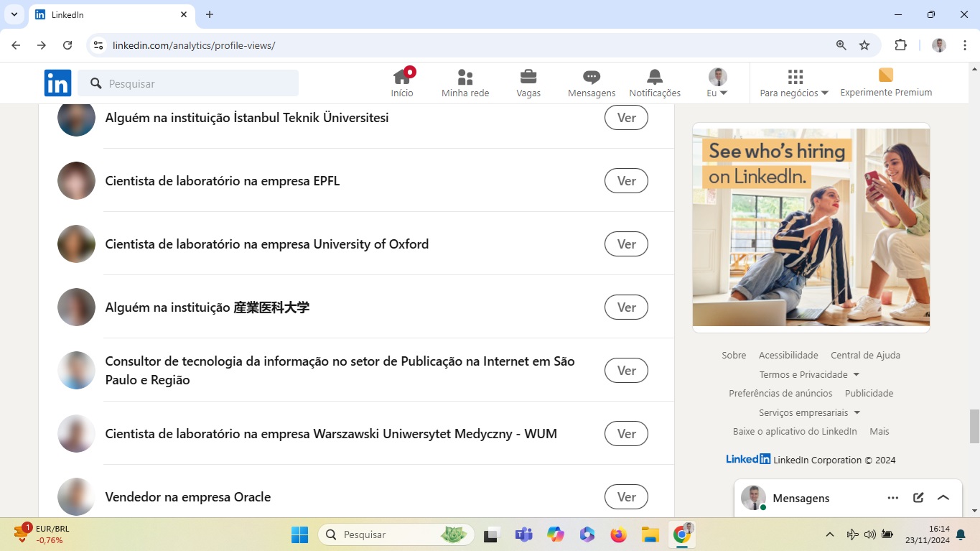Open Mensagens panel options (three dots)
The image size is (980, 551).
click(892, 498)
